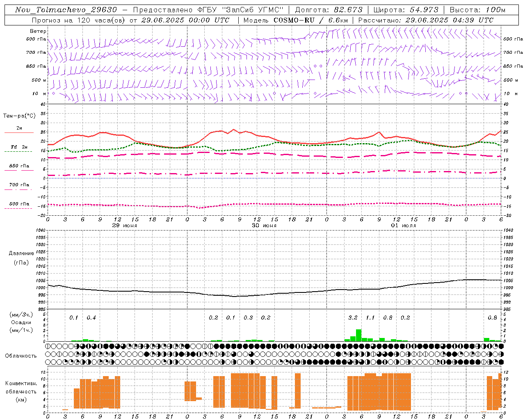The image size is (525, 420).
Task: Click the red line sample under 2м legend
Action: [19, 133]
